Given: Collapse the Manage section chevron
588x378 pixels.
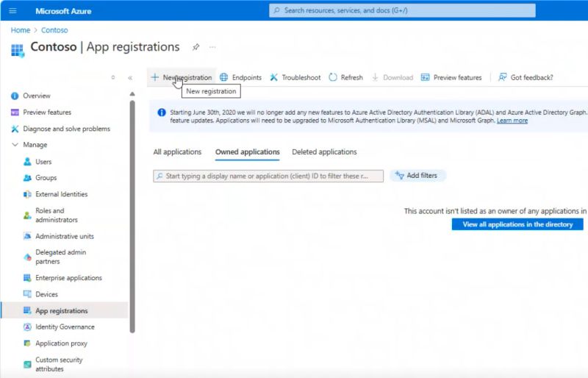Looking at the screenshot, I should [x=15, y=145].
